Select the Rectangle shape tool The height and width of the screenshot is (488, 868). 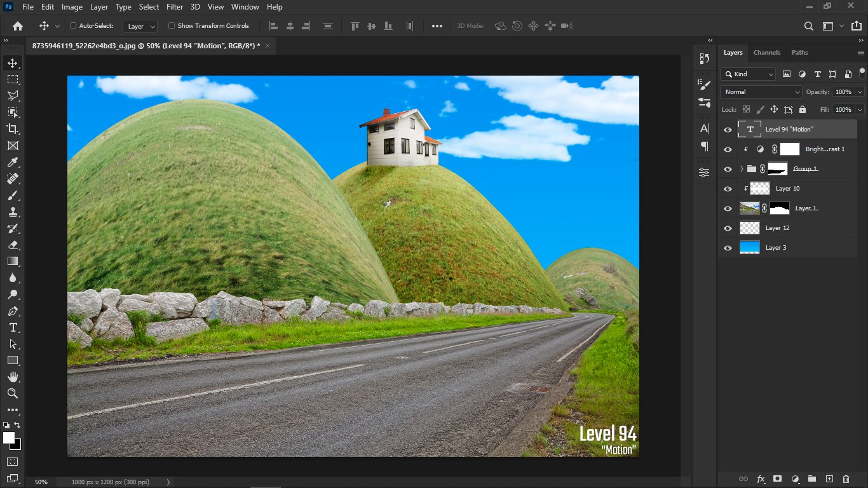click(13, 360)
